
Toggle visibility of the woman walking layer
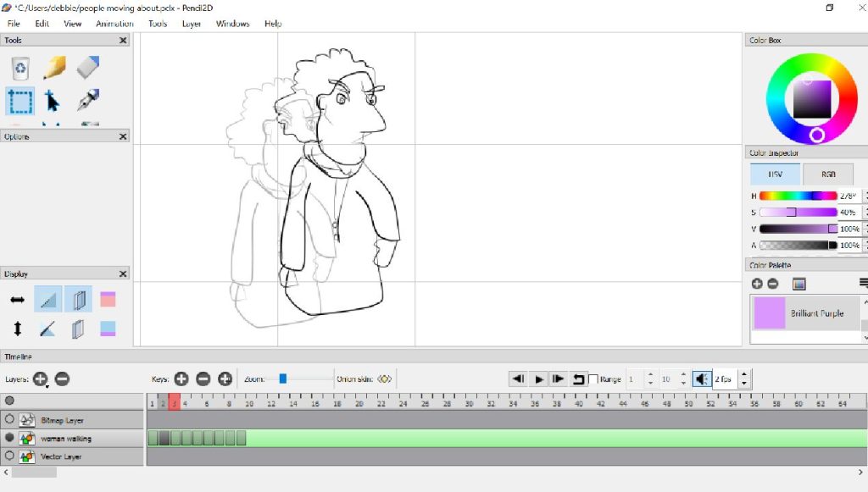click(9, 438)
